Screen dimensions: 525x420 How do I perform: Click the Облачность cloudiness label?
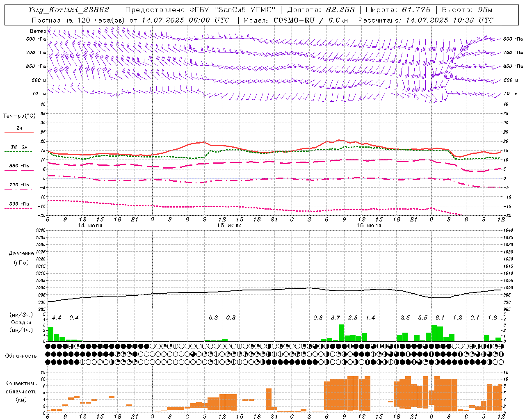[x=21, y=356]
